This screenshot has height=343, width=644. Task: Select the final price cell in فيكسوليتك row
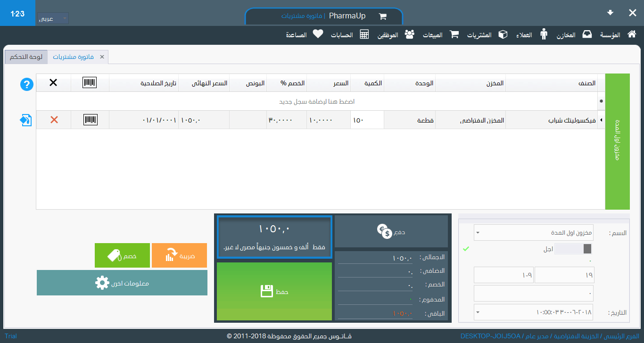[x=204, y=120]
